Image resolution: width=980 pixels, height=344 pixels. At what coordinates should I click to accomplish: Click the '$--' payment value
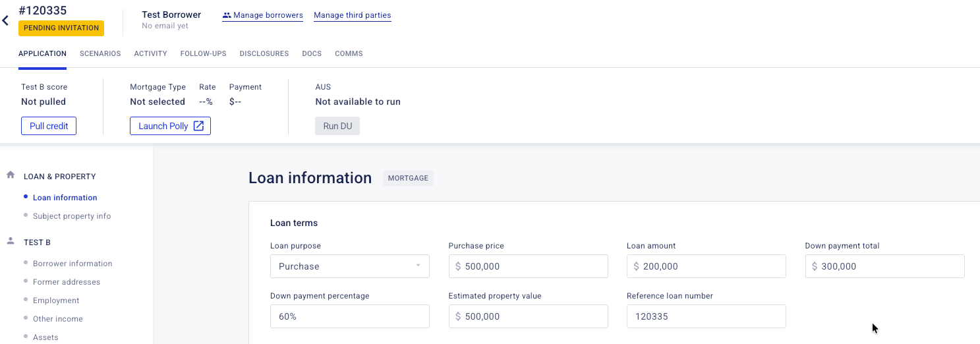coord(235,101)
